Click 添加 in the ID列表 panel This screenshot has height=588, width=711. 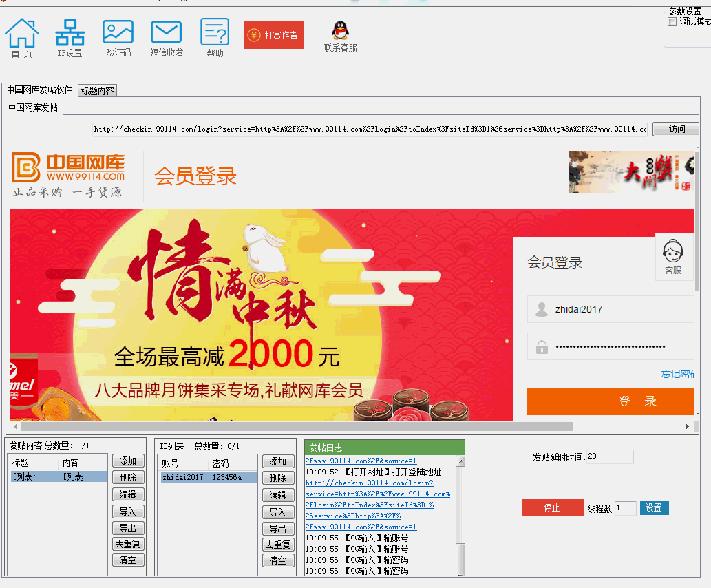pos(278,461)
